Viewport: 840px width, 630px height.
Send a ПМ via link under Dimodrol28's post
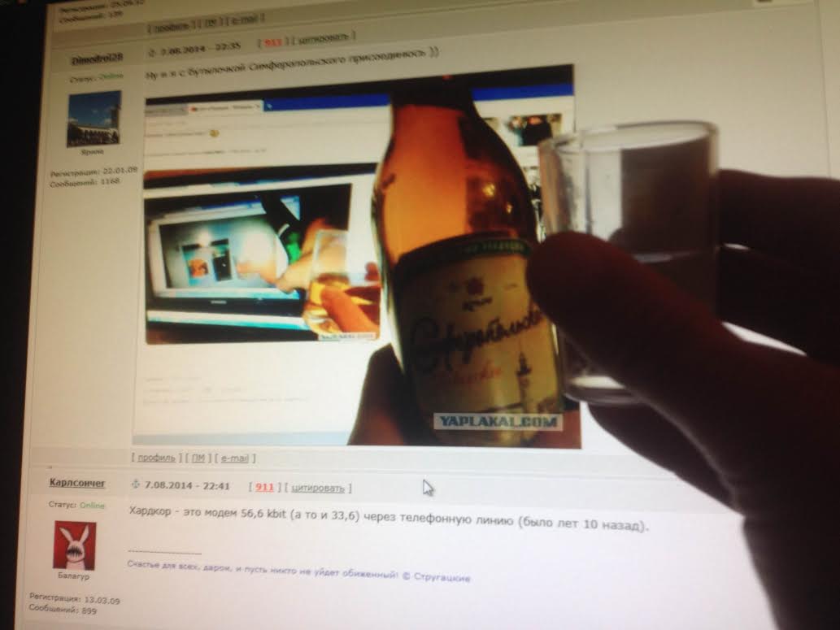pos(198,458)
